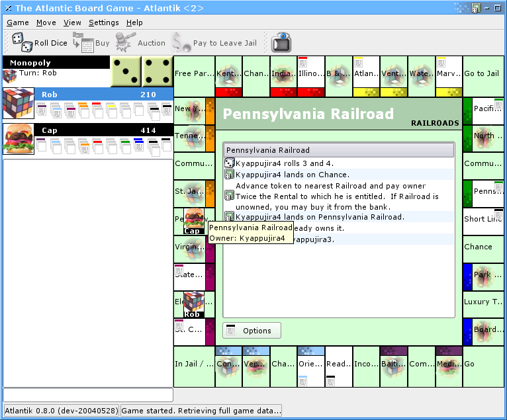Screen dimensions: 507x420
Task: Click the Auction gavel button
Action: coord(140,42)
